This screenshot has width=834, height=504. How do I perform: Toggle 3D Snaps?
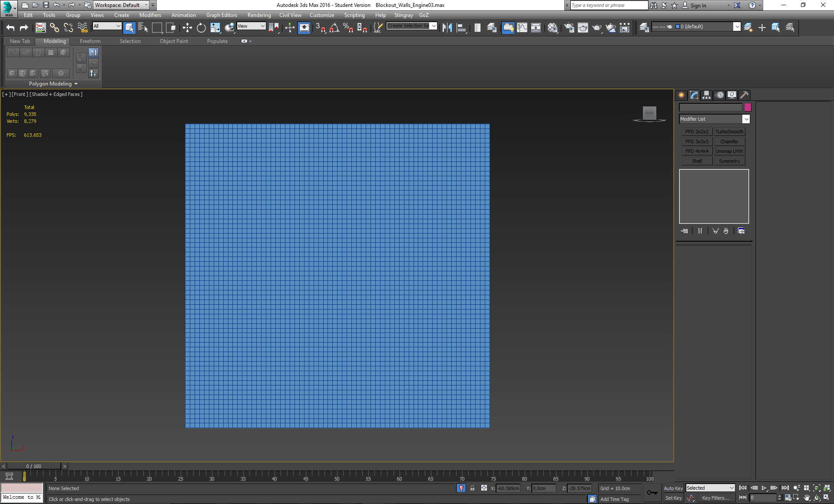coord(321,28)
